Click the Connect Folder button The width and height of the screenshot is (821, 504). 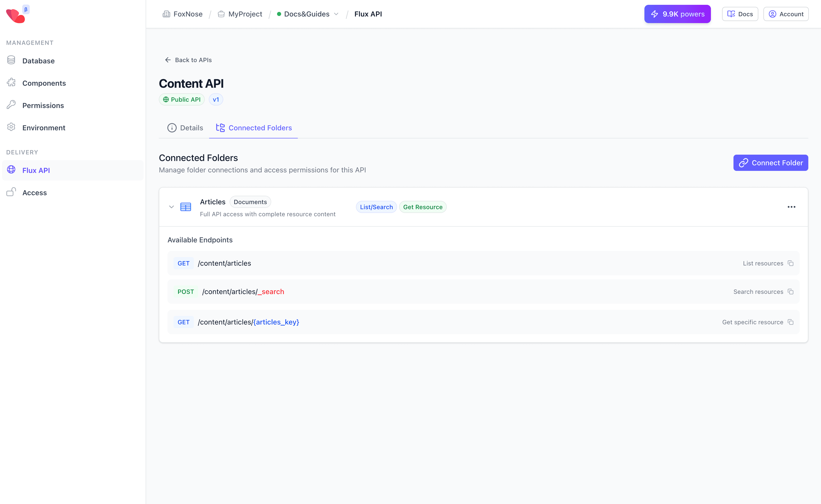click(771, 163)
